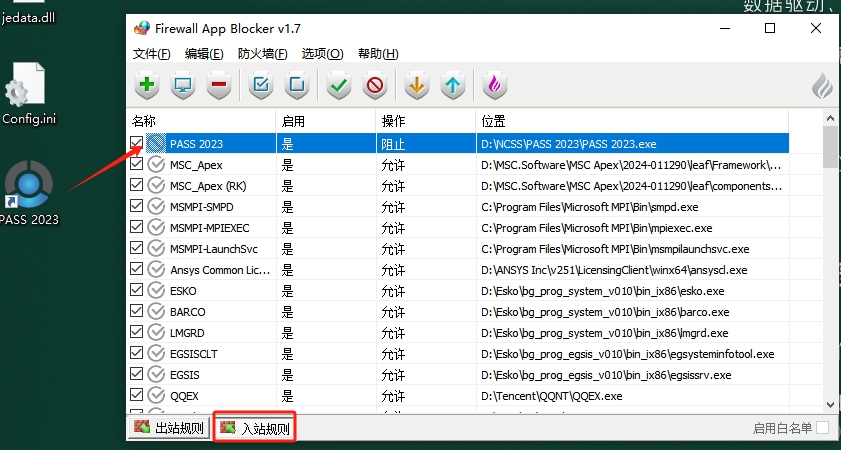This screenshot has width=841, height=450.
Task: Click the vertical scrollbar thumb
Action: pyautogui.click(x=830, y=147)
